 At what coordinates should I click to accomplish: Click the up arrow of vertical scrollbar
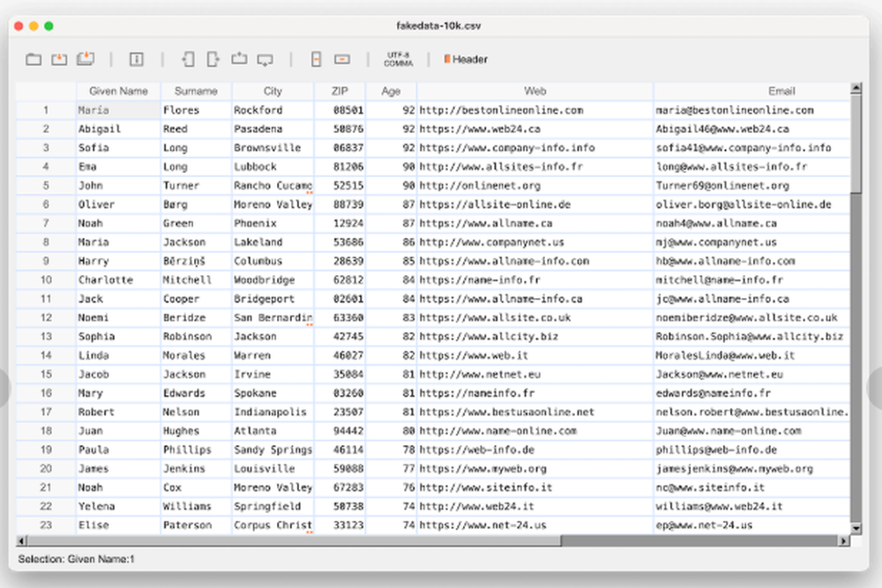tap(856, 87)
